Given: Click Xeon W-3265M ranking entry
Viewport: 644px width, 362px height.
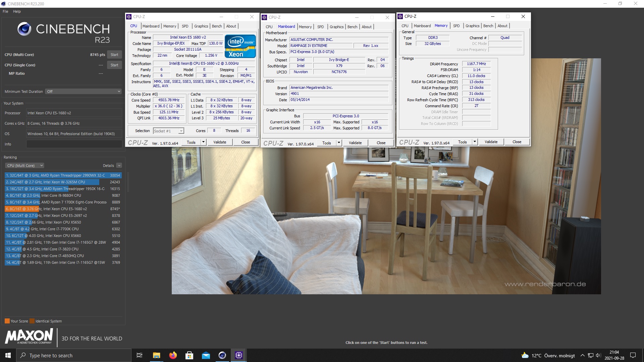Looking at the screenshot, I should click(63, 182).
